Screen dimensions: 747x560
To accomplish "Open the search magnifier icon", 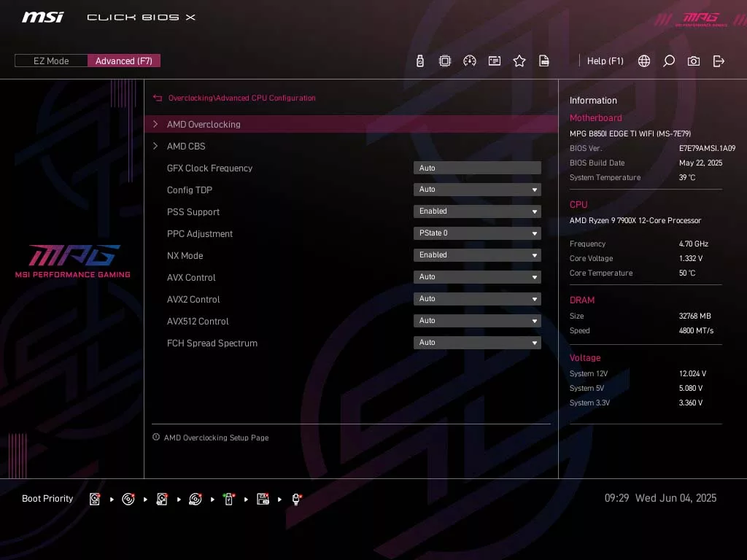I will tap(669, 61).
